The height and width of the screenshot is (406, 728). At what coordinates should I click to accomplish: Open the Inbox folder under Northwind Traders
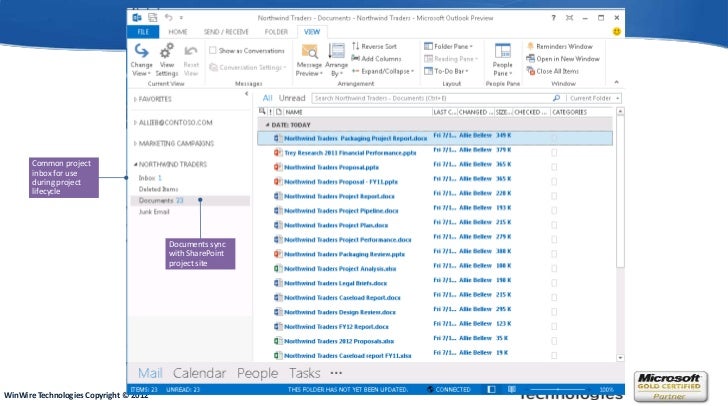(x=147, y=178)
